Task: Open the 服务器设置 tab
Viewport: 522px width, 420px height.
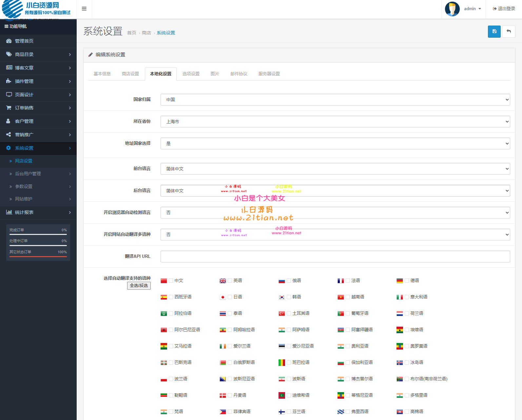Action: pos(269,74)
